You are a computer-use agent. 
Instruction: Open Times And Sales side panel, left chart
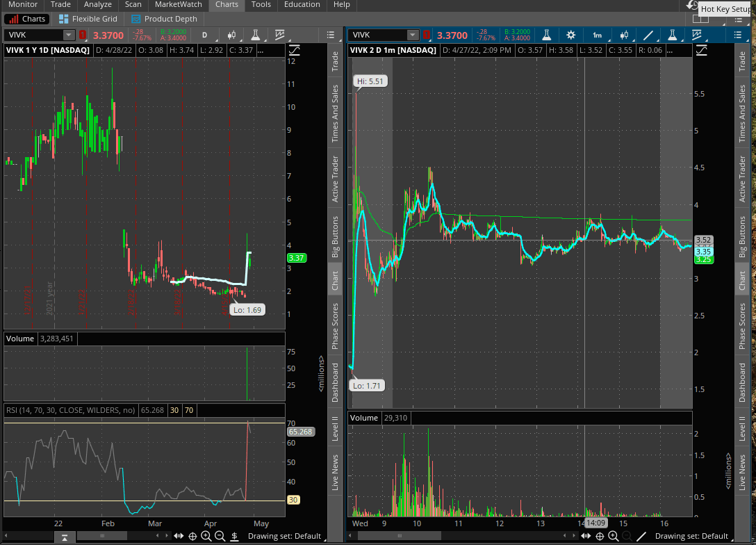pos(335,114)
